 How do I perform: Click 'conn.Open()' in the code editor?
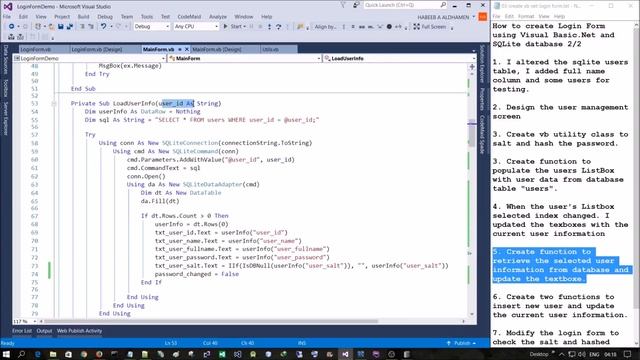point(146,176)
